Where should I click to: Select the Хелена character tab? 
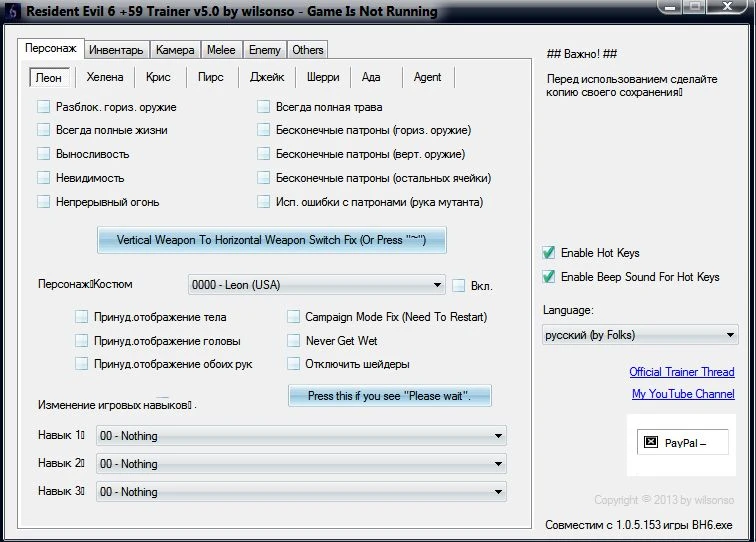[105, 77]
